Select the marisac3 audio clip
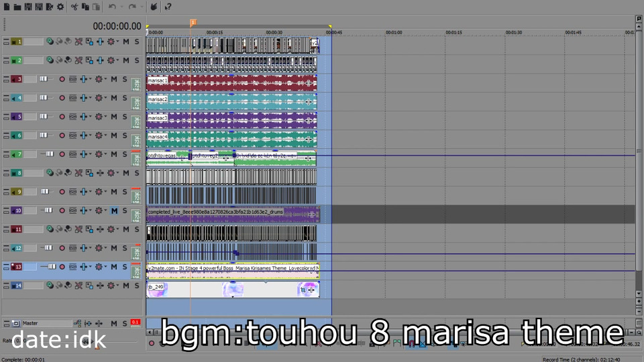This screenshot has width=644, height=362. click(x=231, y=120)
